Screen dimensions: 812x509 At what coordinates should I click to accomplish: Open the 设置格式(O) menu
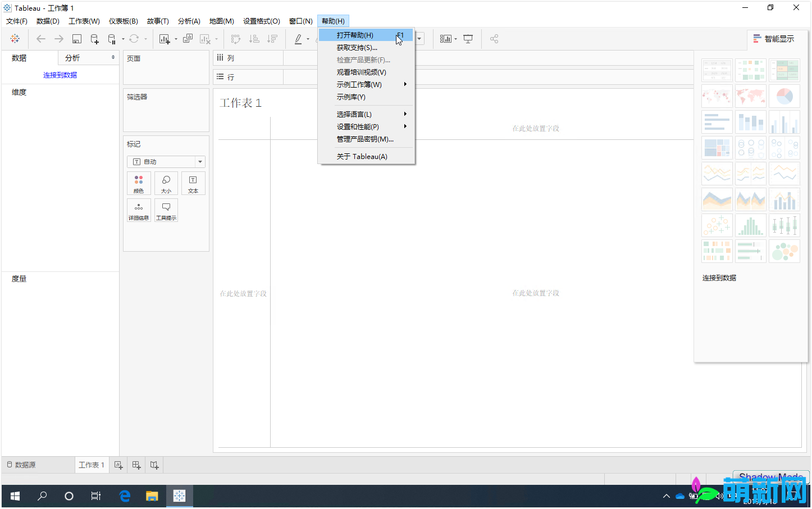262,21
